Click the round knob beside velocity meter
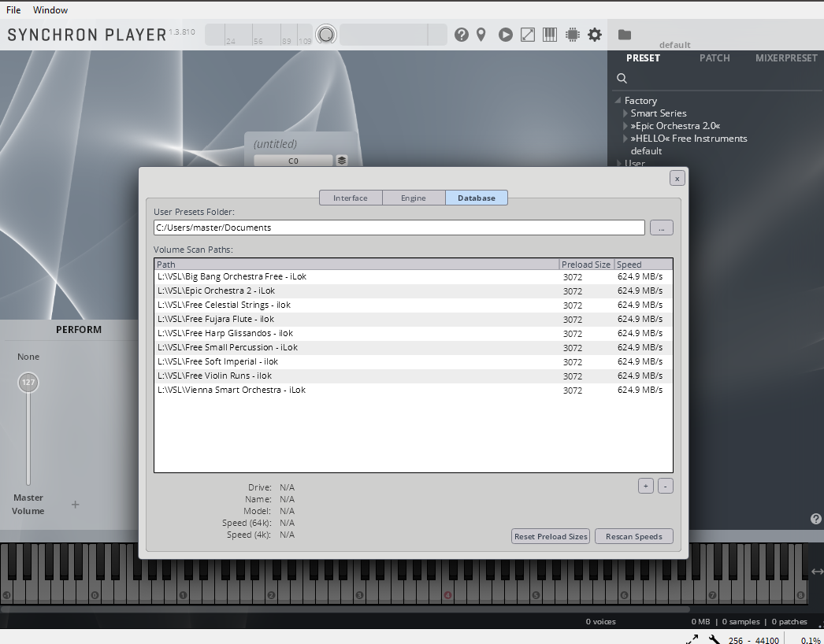This screenshot has height=644, width=824. tap(326, 35)
